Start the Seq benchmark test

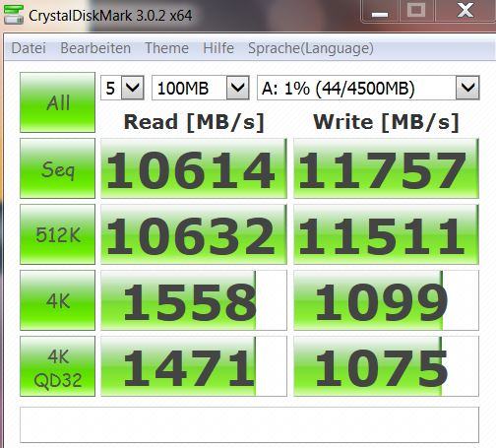(x=58, y=168)
